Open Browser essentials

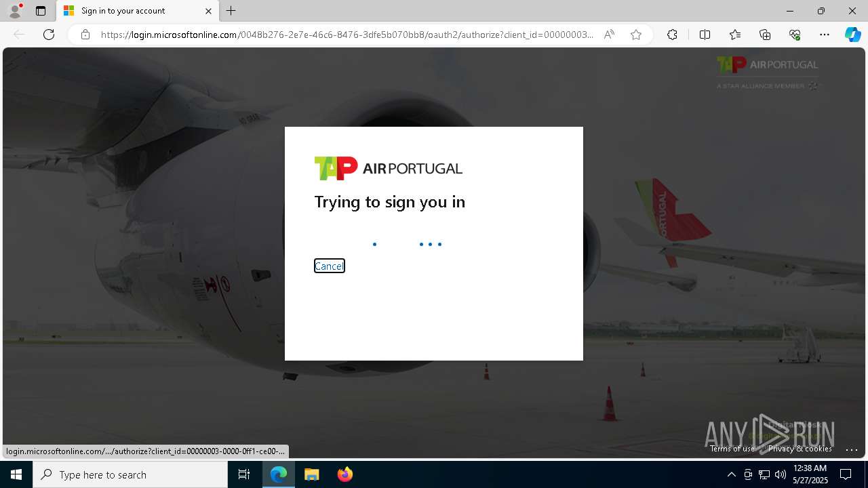pyautogui.click(x=795, y=35)
